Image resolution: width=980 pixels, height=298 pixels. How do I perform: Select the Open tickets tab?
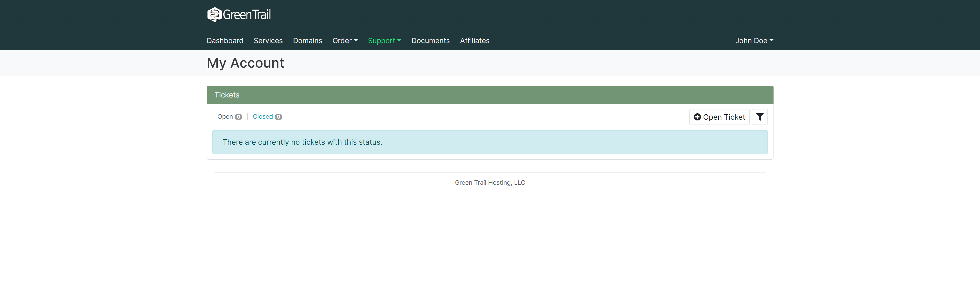[229, 117]
